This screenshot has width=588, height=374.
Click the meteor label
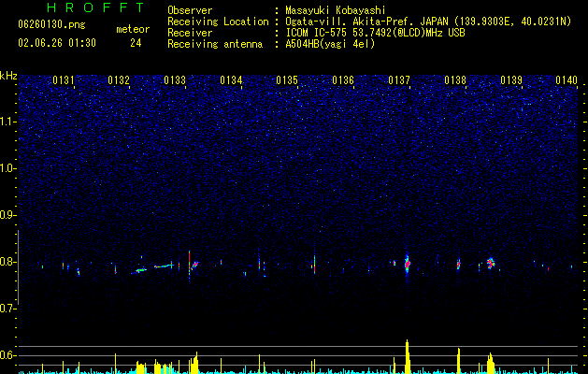133,29
